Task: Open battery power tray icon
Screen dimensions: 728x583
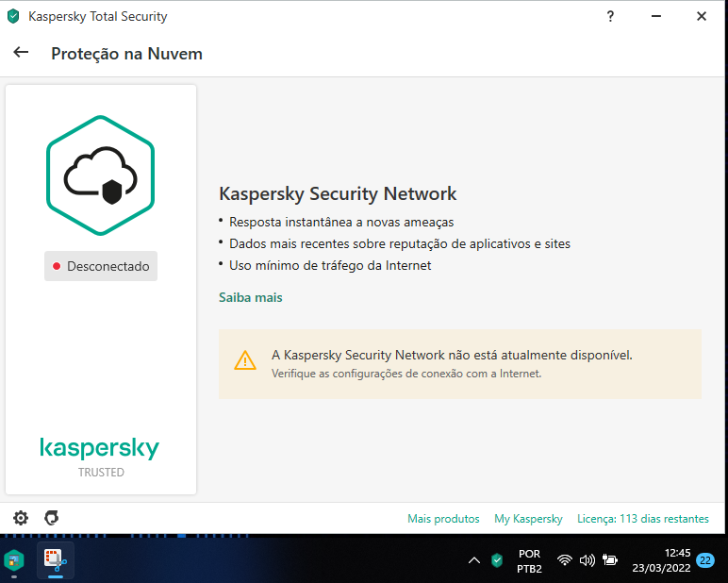Action: 609,560
